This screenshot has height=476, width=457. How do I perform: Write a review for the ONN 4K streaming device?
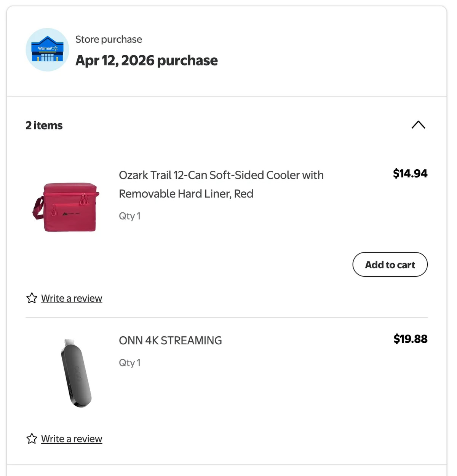point(72,438)
